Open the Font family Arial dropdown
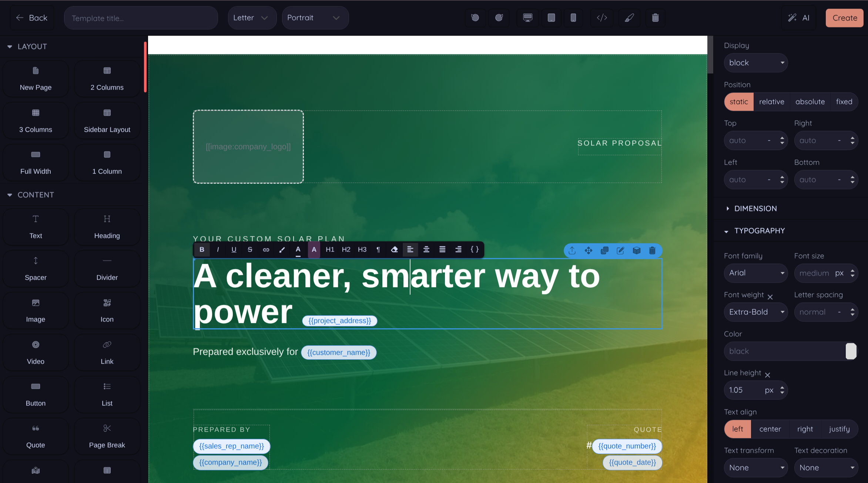The image size is (868, 483). 755,273
